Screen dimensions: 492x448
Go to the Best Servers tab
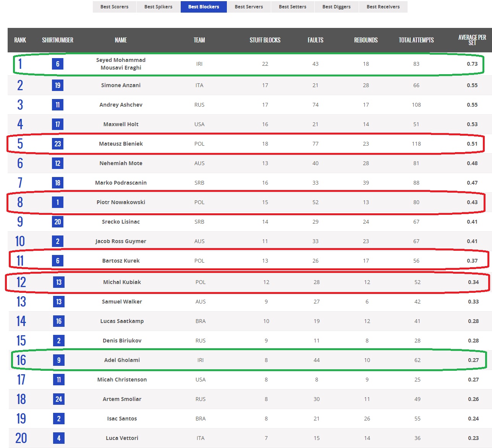(x=249, y=7)
